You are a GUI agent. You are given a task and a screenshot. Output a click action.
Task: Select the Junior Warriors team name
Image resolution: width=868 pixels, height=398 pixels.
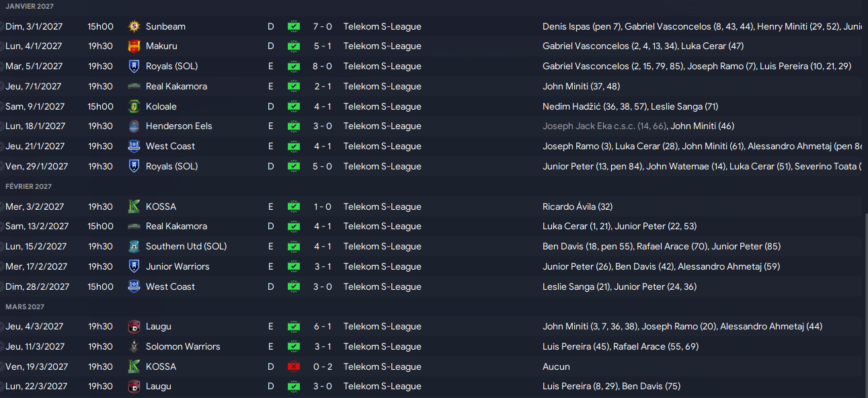(177, 267)
